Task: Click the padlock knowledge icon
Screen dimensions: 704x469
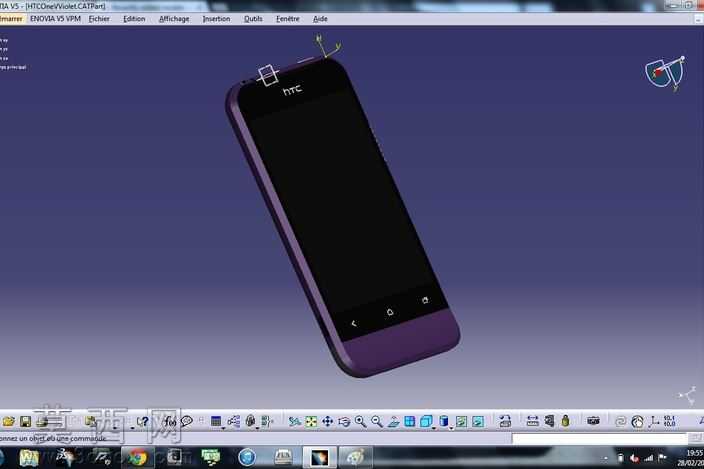Action: (x=251, y=421)
